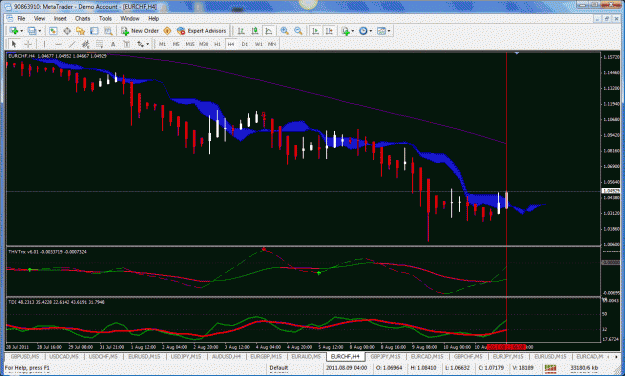The image size is (625, 376).
Task: Switch to the GBPJPY,M15 chart tab
Action: pyautogui.click(x=385, y=356)
